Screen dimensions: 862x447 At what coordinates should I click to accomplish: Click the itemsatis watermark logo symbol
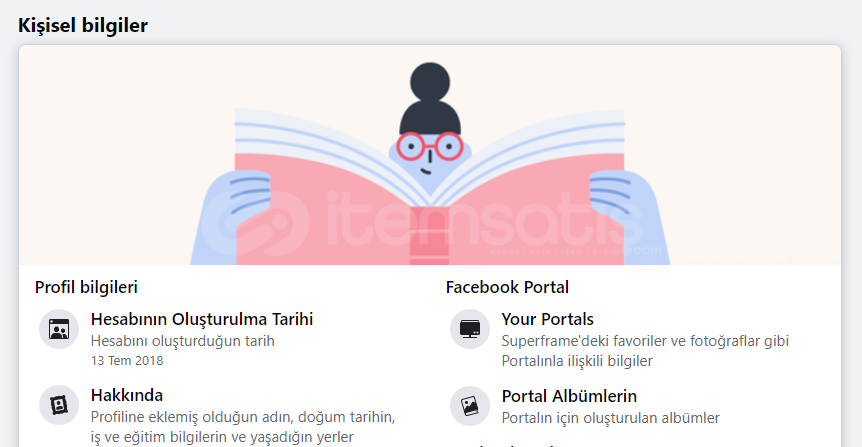point(255,223)
